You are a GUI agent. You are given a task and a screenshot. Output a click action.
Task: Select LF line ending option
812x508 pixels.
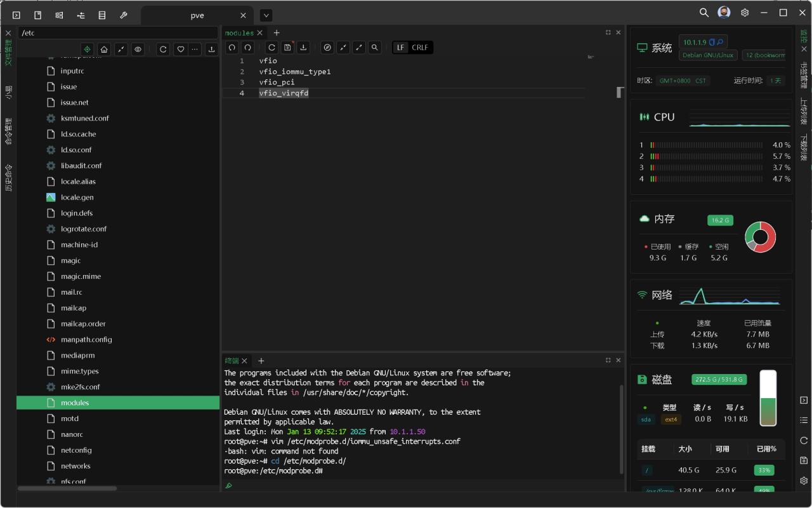tap(400, 48)
